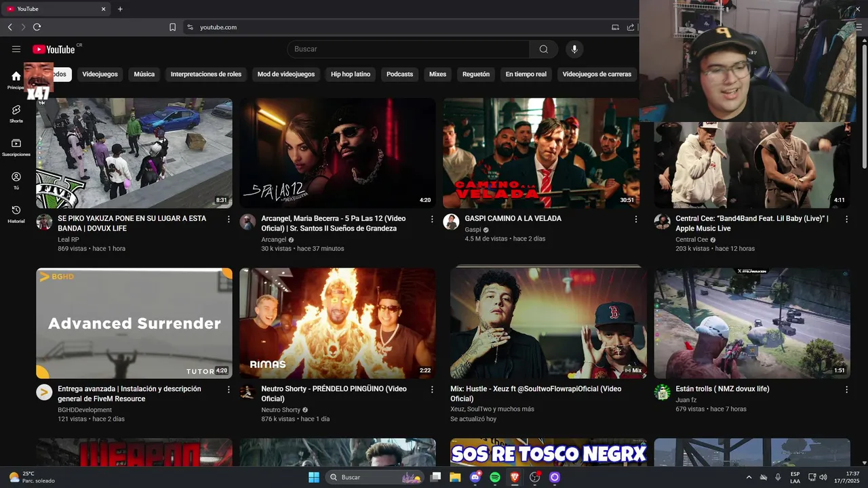Close the YouTube browser tab
Screen dimensions: 868x488
click(x=104, y=9)
